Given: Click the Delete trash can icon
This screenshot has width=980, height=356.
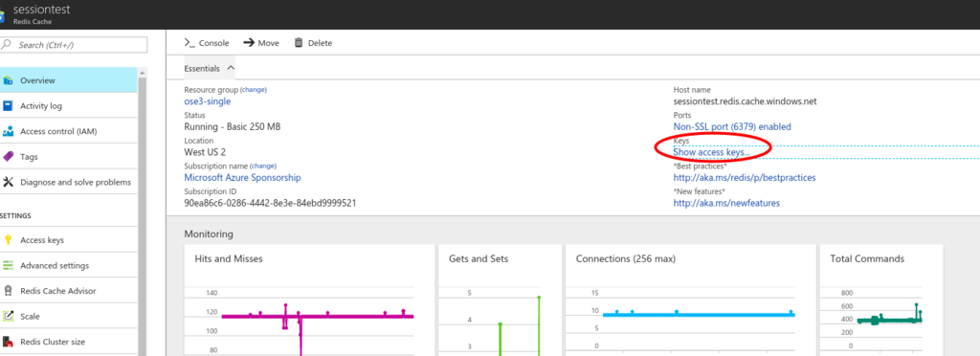Looking at the screenshot, I should pyautogui.click(x=299, y=42).
